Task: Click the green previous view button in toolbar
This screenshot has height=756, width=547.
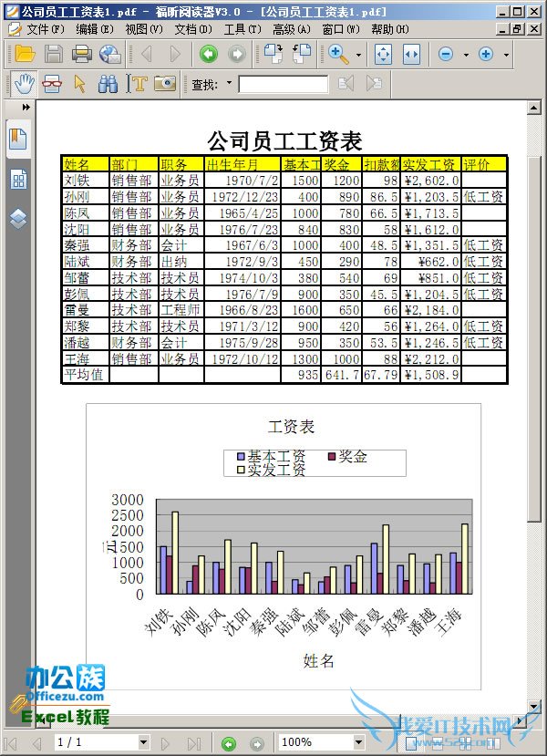Action: (209, 54)
